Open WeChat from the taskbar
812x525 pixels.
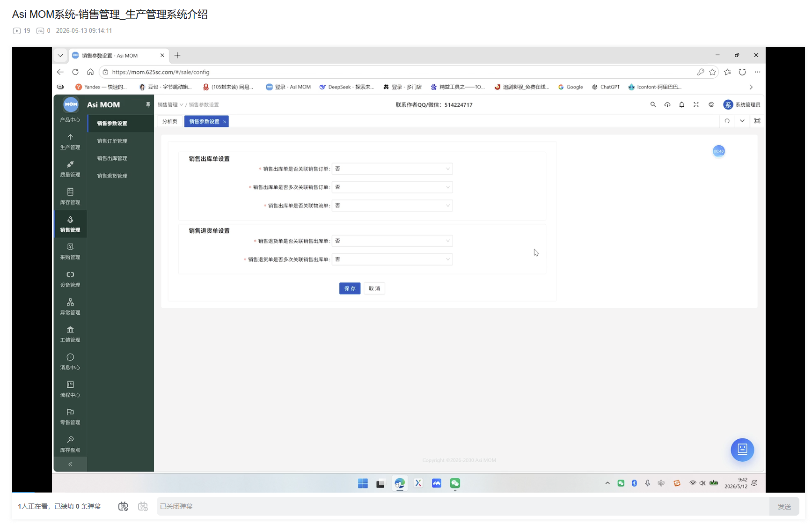(x=455, y=483)
